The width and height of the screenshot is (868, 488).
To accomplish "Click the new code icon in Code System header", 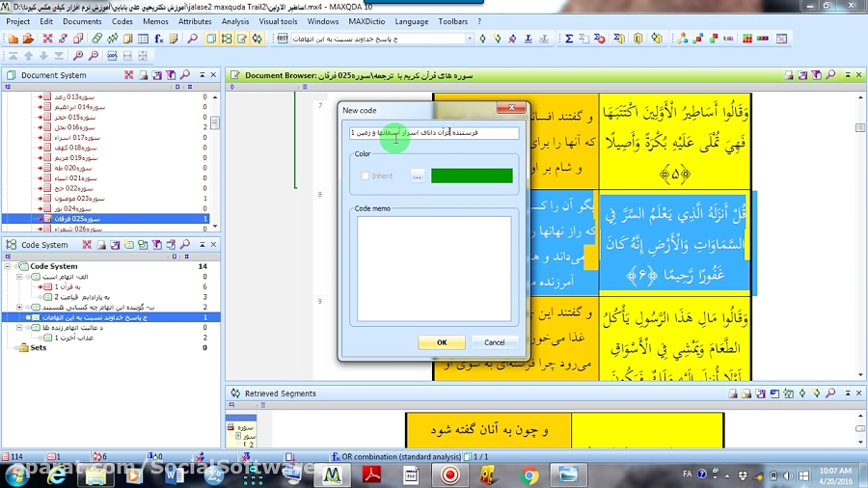I will click(129, 245).
